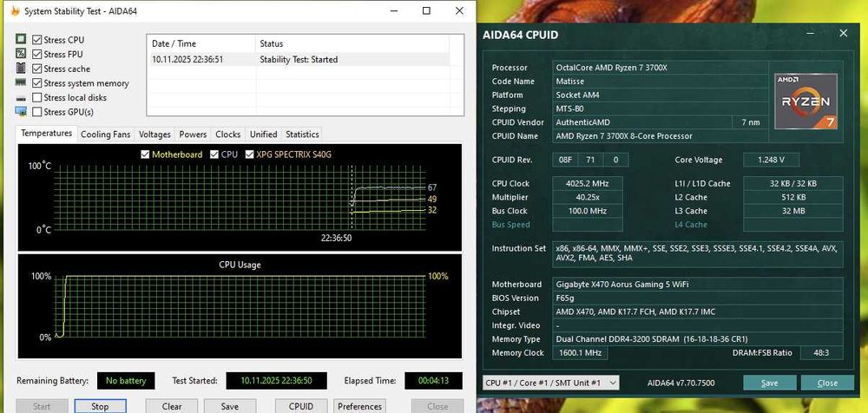Toggle the CPU temperature graph checkbox
The image size is (868, 413).
(214, 154)
